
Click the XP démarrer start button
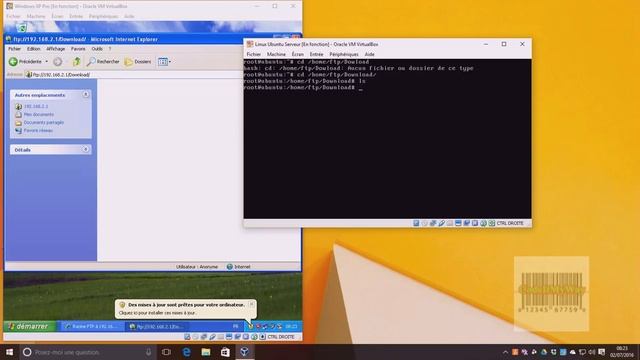(x=29, y=326)
